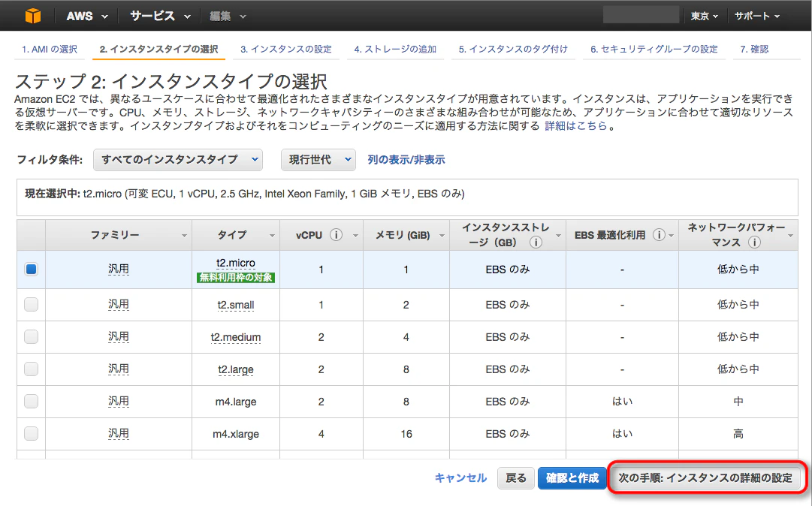Viewport: 812px width, 506px height.
Task: Select the m4.large instance checkbox
Action: pyautogui.click(x=31, y=401)
